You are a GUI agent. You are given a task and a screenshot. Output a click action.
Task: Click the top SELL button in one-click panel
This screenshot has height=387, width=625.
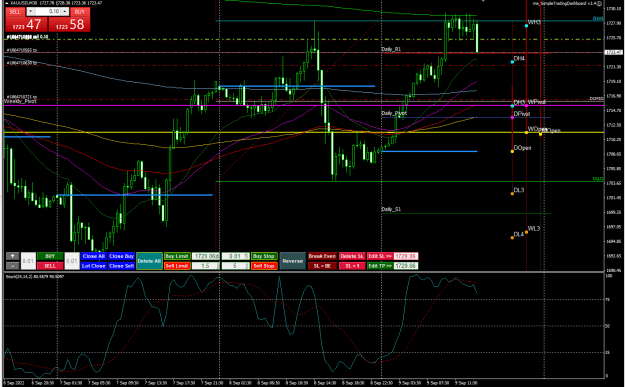[x=15, y=12]
